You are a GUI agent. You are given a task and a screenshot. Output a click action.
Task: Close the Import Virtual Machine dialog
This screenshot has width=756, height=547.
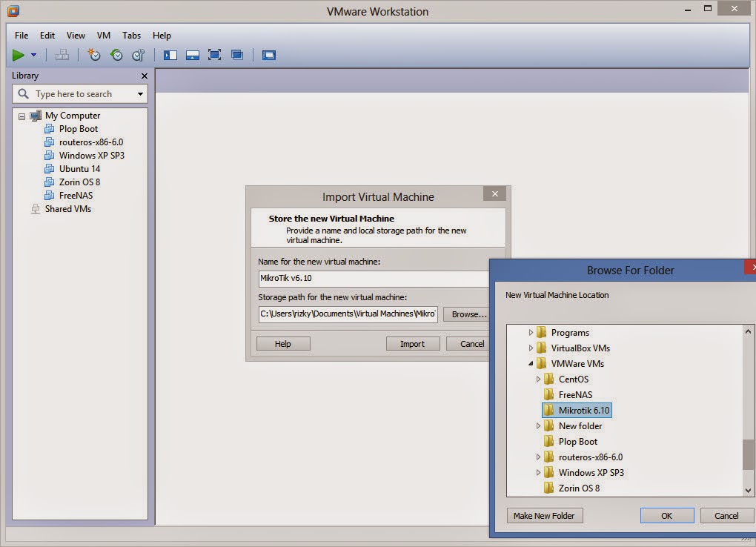click(x=494, y=193)
